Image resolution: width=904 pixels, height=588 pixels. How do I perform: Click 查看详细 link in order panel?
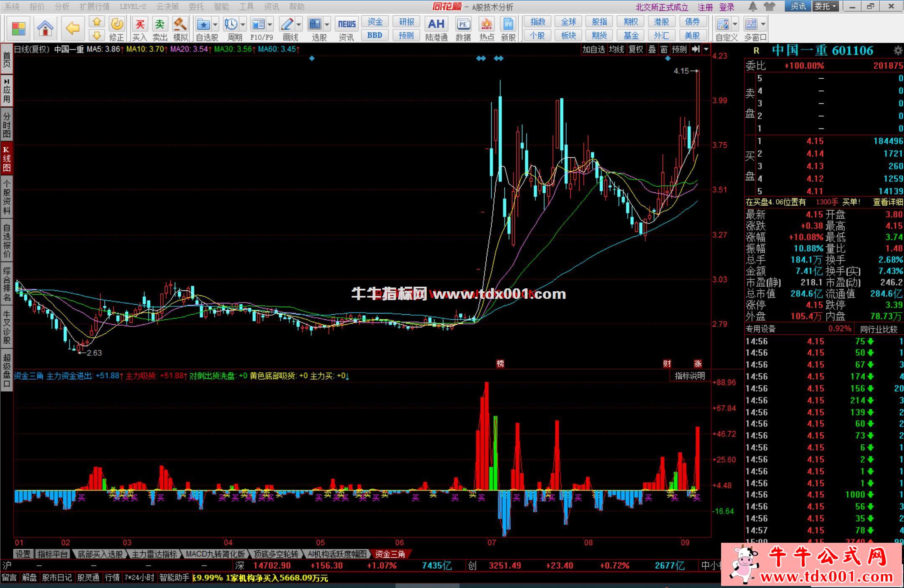888,202
